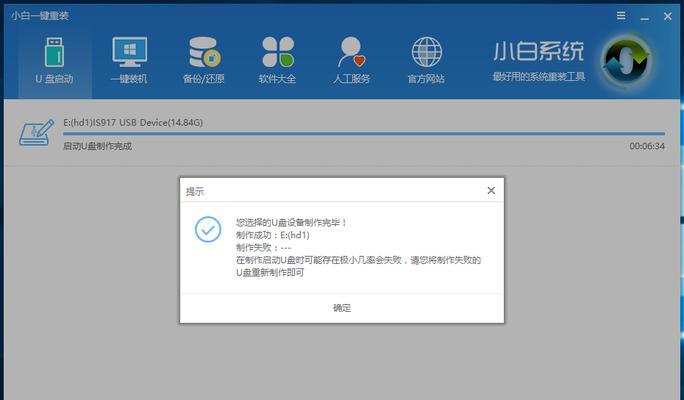The width and height of the screenshot is (684, 400).
Task: Open 软件大全 clover icon
Action: 278,51
